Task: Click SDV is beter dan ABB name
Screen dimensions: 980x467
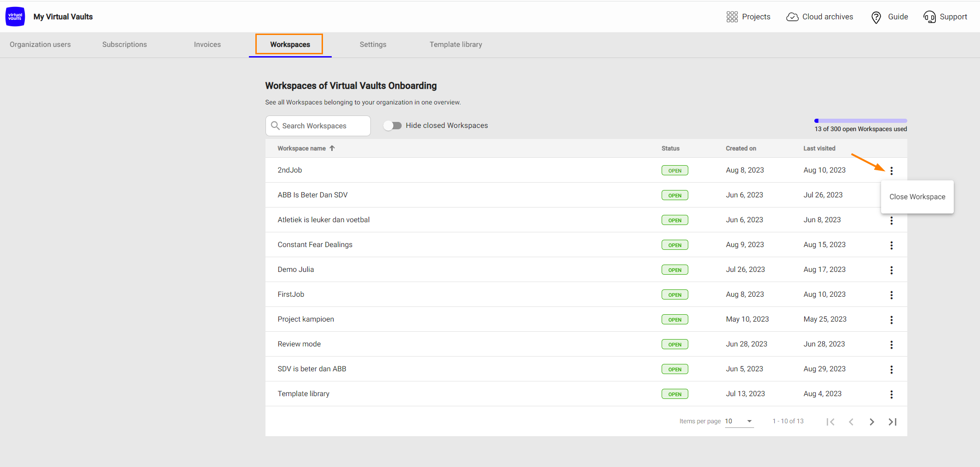Action: point(312,369)
